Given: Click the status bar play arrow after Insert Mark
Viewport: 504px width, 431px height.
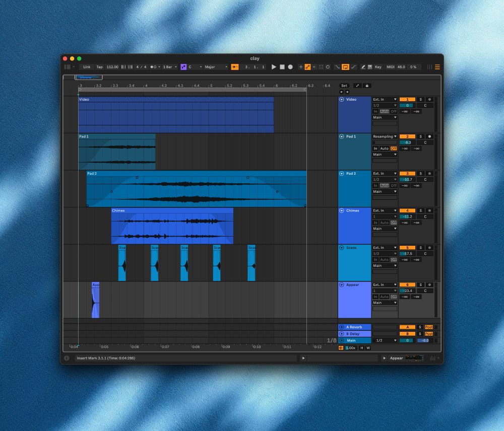Looking at the screenshot, I should [303, 358].
